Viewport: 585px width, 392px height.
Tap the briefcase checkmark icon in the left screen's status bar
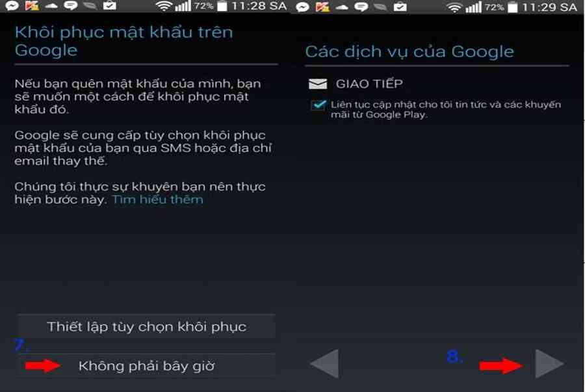(x=109, y=6)
